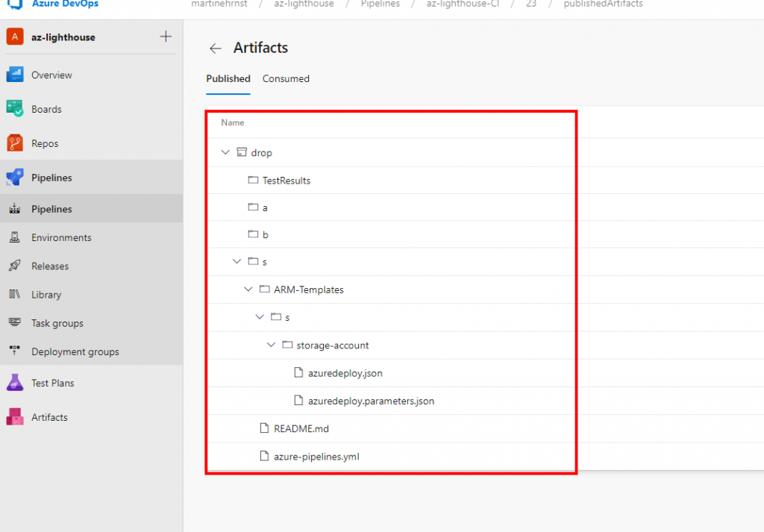
Task: Select the storage-account folder name
Action: [333, 345]
